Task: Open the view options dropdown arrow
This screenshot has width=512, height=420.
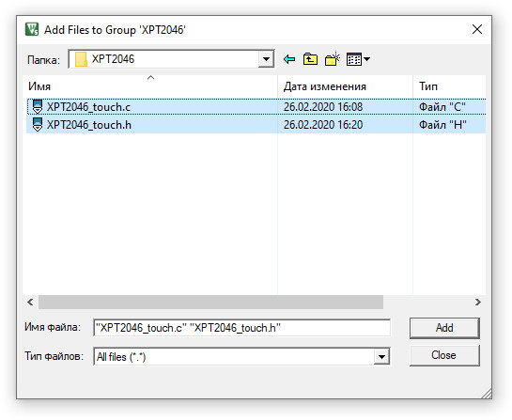Action: (366, 59)
